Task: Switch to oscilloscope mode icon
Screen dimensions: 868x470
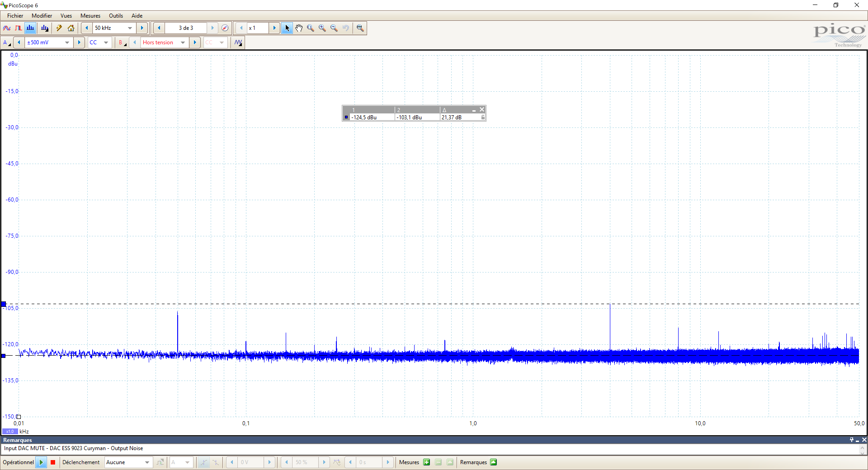Action: [x=7, y=28]
